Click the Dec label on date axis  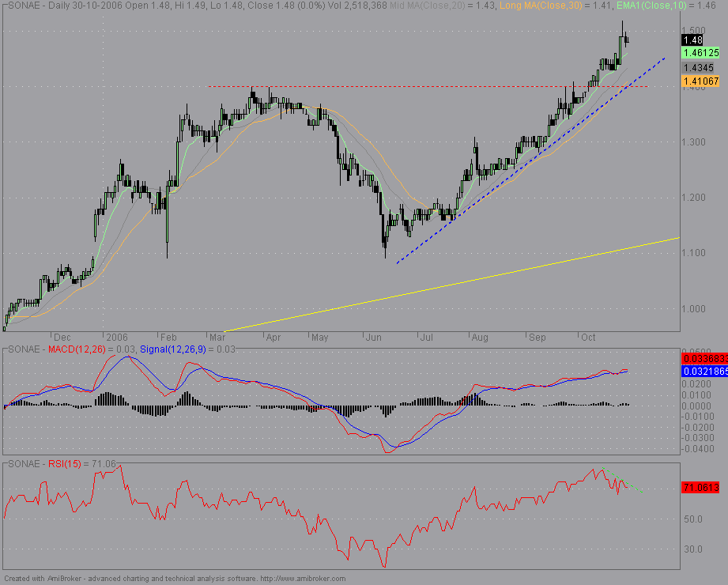click(62, 338)
